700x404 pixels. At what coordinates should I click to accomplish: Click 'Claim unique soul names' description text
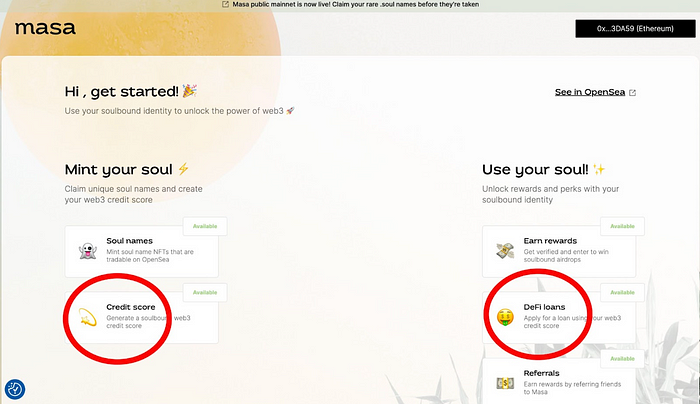tap(133, 194)
